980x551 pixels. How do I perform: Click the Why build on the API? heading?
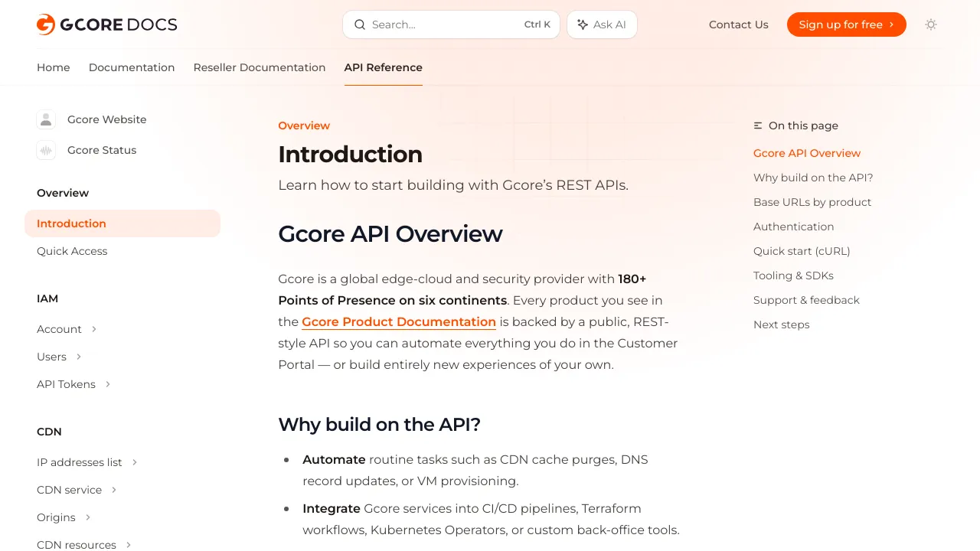pyautogui.click(x=379, y=424)
